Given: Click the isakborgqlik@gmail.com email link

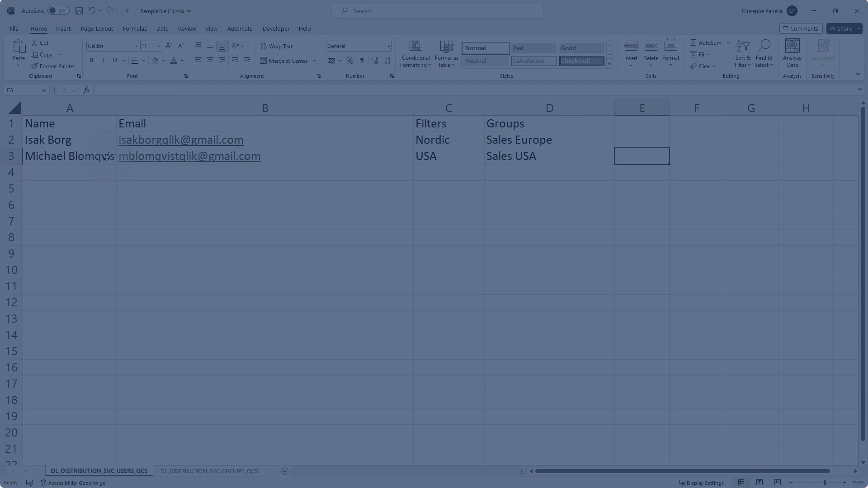Looking at the screenshot, I should (x=181, y=140).
